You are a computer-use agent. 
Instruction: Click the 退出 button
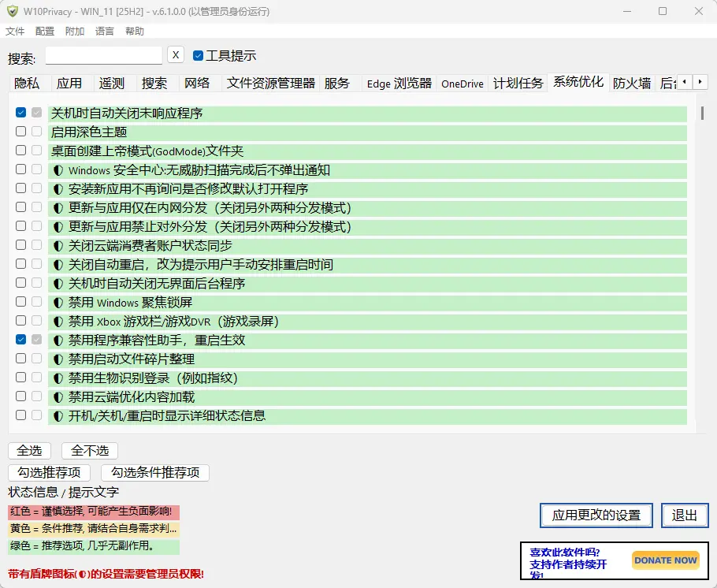click(685, 515)
